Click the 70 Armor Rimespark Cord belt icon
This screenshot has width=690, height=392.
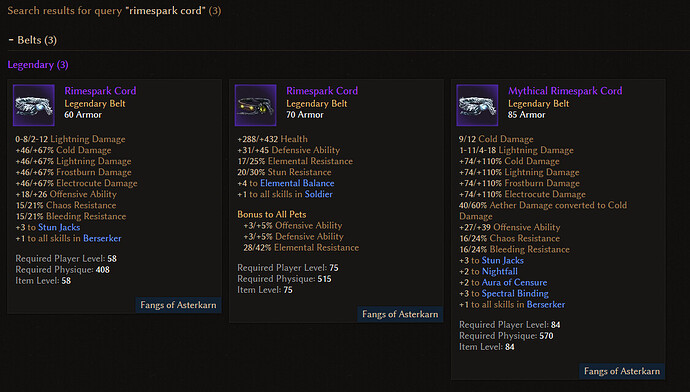click(x=256, y=106)
